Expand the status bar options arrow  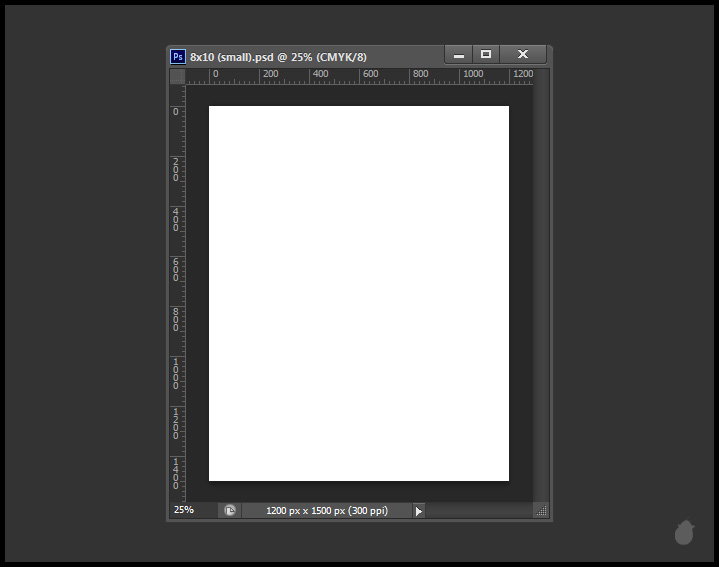pyautogui.click(x=419, y=511)
